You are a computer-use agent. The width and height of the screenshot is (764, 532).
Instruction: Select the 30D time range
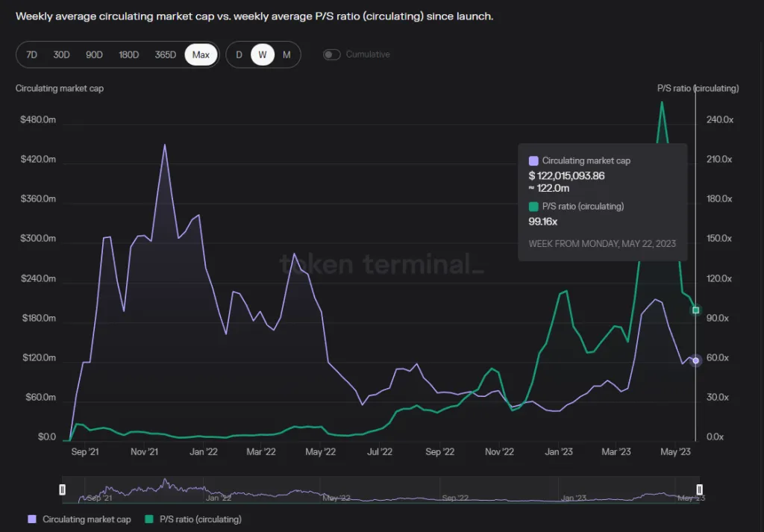[x=62, y=54]
